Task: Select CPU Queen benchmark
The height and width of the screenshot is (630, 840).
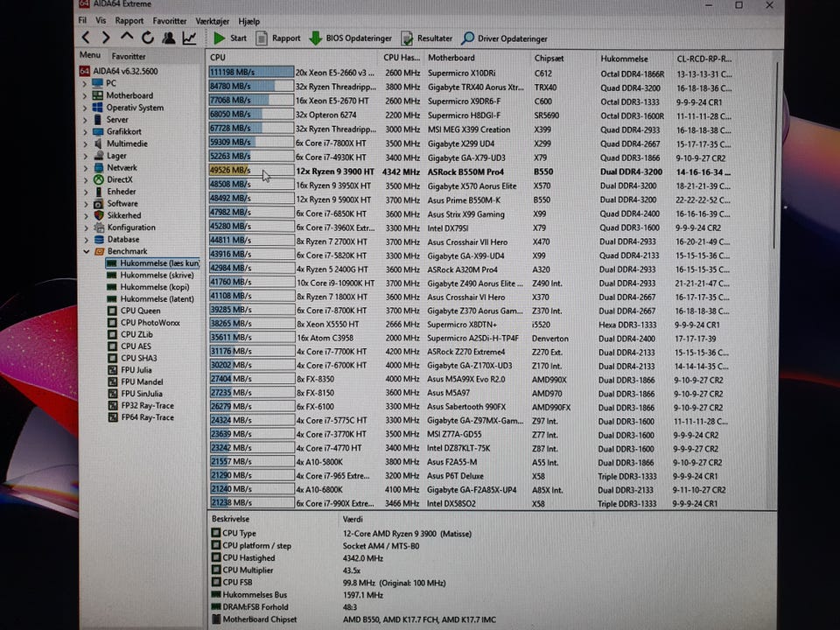Action: [x=135, y=311]
